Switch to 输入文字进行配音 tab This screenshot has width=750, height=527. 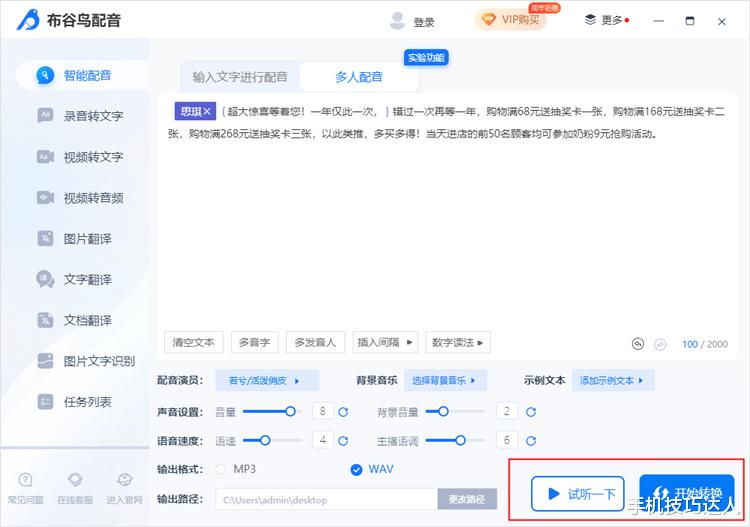pyautogui.click(x=240, y=77)
